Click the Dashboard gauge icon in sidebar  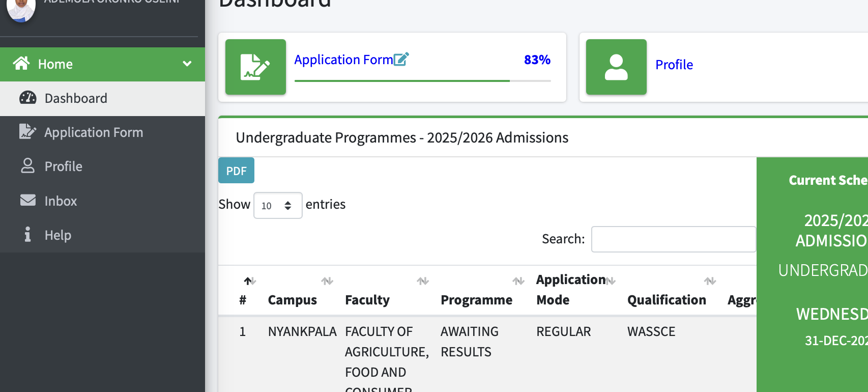pos(28,98)
